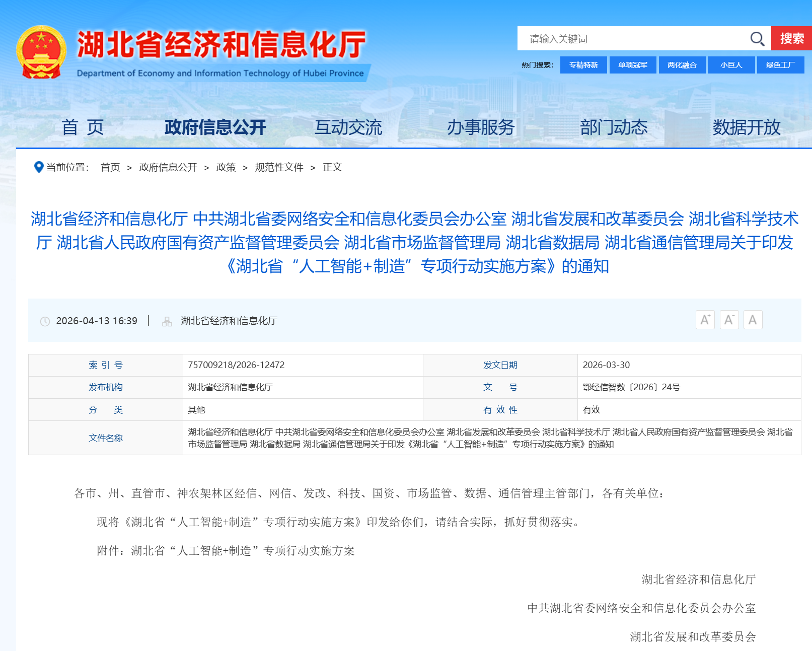Viewport: 812px width, 651px height.
Task: Click the 政策 breadcrumb link
Action: (x=226, y=167)
